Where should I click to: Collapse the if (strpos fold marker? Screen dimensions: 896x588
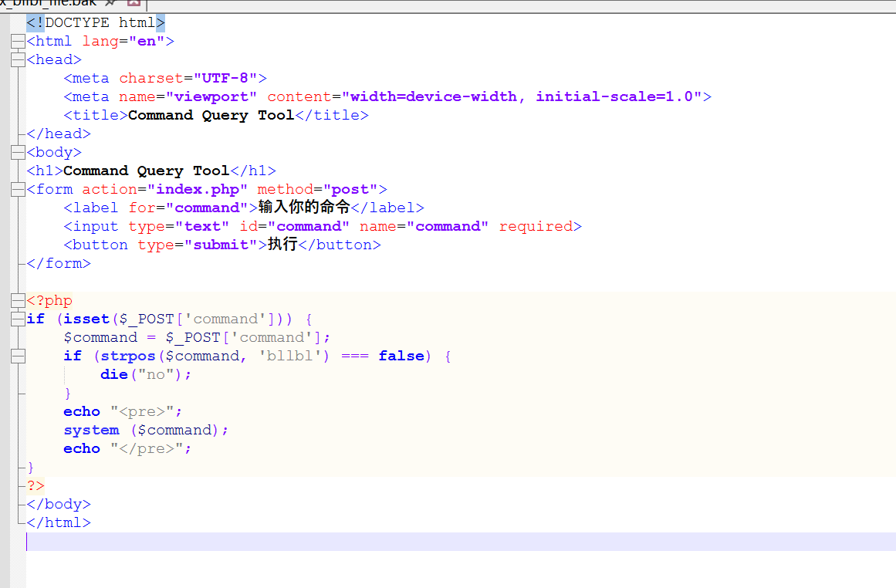click(18, 356)
